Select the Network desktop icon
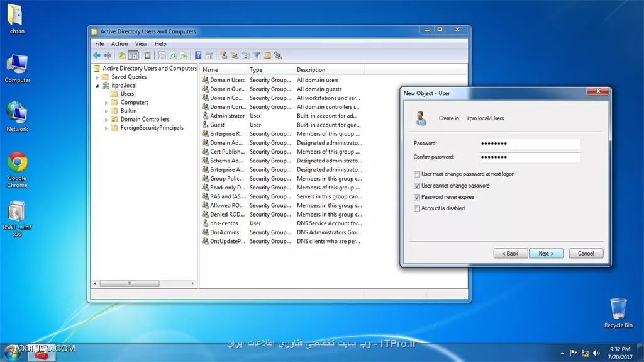644x362 pixels. point(17,117)
